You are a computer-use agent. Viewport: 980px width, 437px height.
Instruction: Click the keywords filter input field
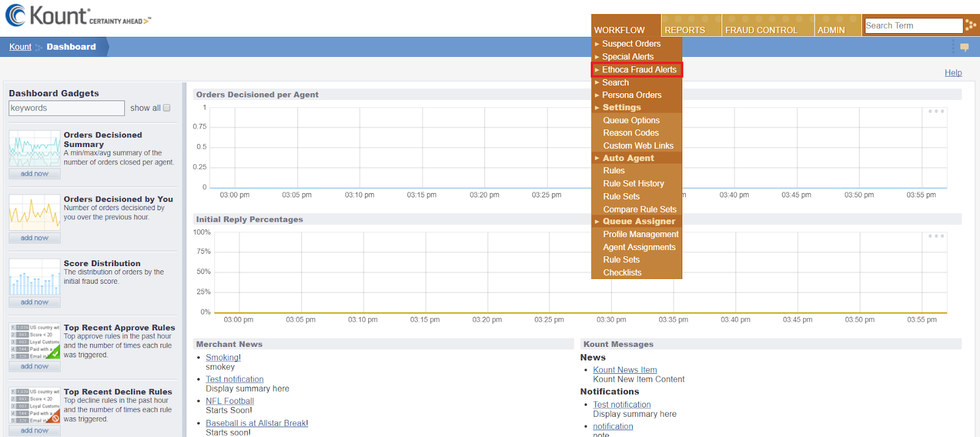pyautogui.click(x=67, y=108)
